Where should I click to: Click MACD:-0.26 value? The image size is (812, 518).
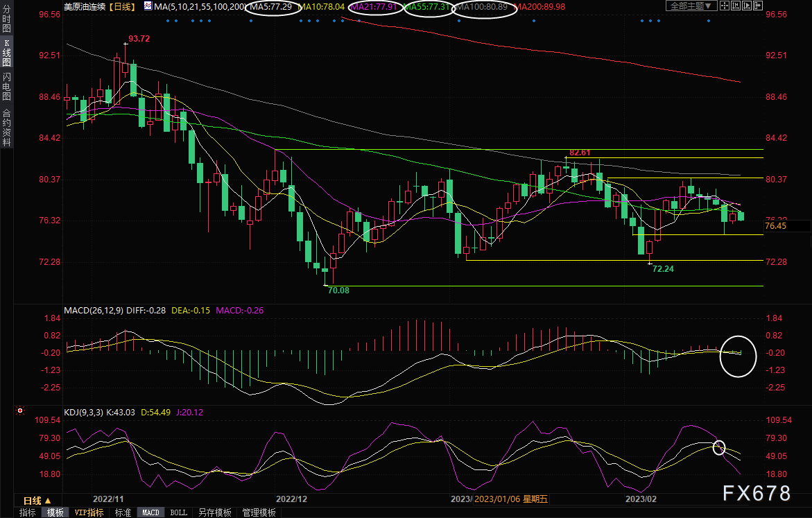(240, 310)
